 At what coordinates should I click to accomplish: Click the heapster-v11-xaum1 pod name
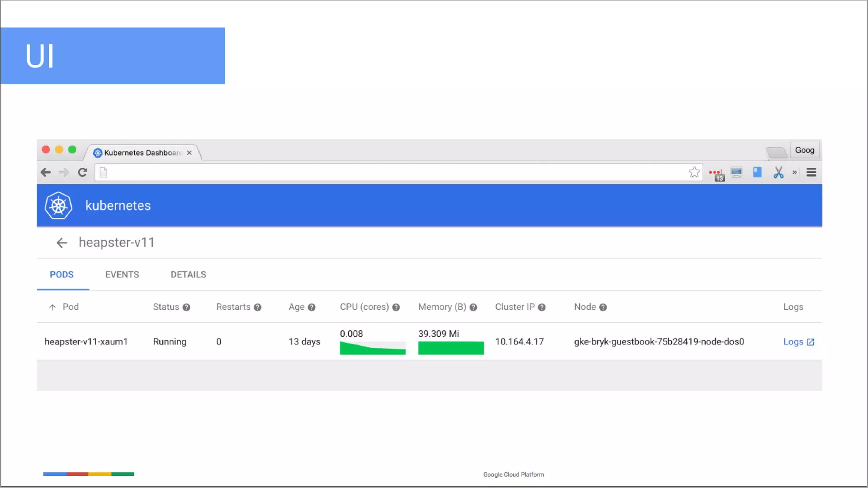point(86,342)
